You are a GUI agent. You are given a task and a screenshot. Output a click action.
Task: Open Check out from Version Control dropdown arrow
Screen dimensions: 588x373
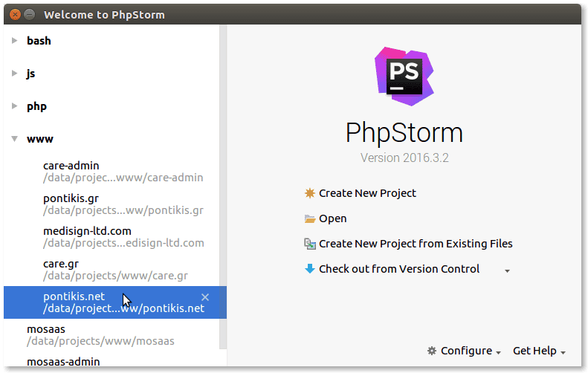click(x=507, y=270)
